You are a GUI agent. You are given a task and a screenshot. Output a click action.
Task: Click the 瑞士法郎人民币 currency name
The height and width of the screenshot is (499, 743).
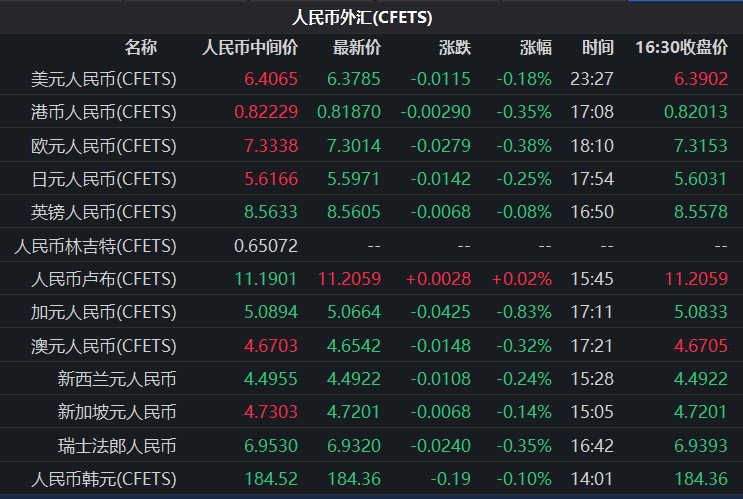tap(117, 445)
